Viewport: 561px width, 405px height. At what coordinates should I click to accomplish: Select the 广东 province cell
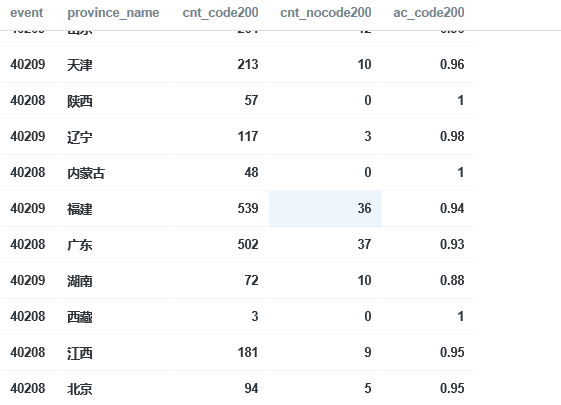[x=114, y=245]
